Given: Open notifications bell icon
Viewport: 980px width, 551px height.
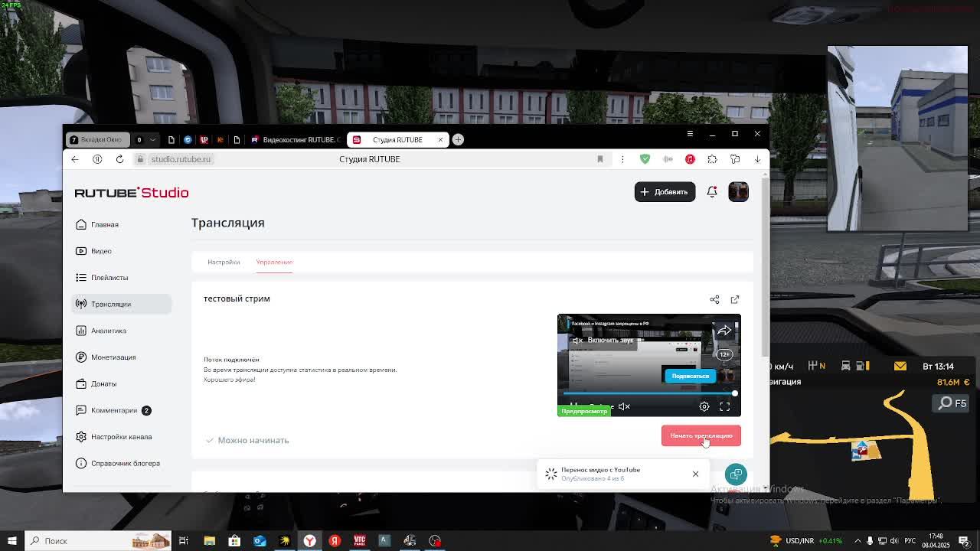Looking at the screenshot, I should (712, 192).
